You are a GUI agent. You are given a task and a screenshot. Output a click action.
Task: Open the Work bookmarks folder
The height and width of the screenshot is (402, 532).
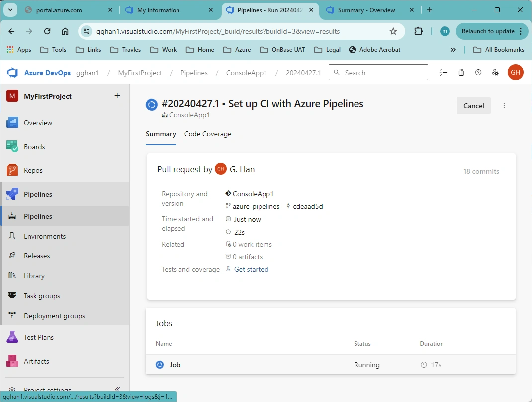coord(164,50)
